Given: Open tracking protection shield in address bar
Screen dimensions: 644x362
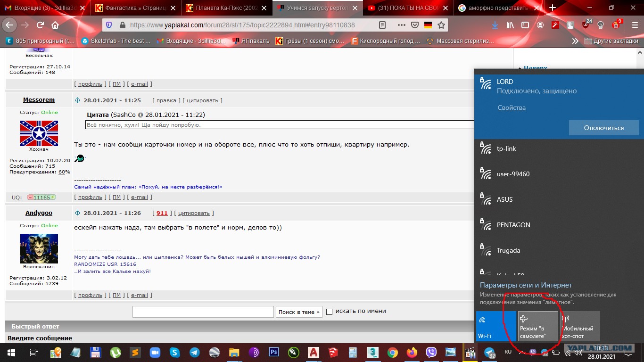Looking at the screenshot, I should click(x=109, y=25).
